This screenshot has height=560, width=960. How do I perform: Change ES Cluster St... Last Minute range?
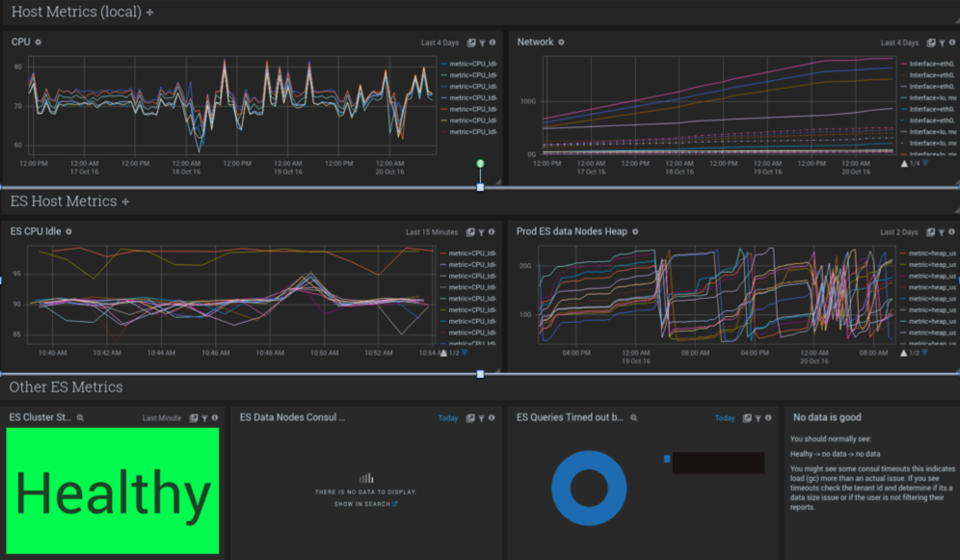tap(162, 418)
